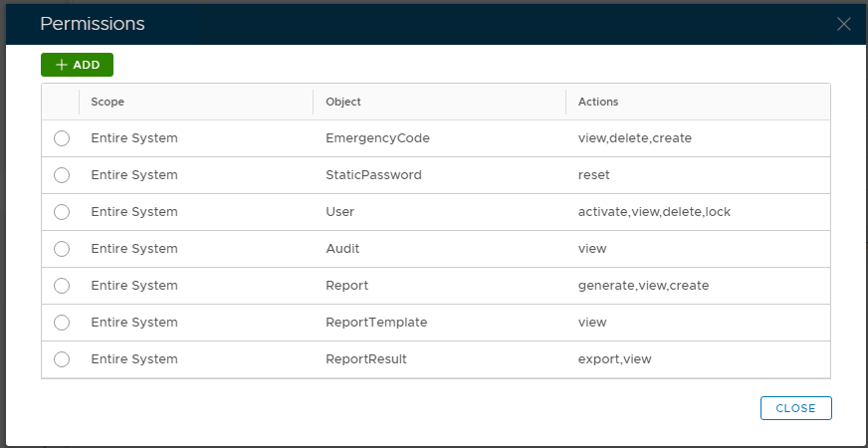This screenshot has height=448, width=868.
Task: Choose the ReportResult permission radio button
Action: (62, 359)
